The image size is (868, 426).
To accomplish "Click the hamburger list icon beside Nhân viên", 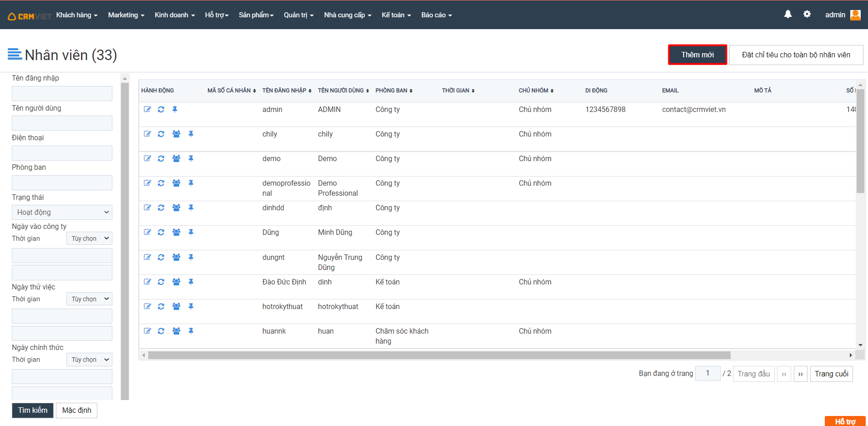I will pyautogui.click(x=15, y=54).
